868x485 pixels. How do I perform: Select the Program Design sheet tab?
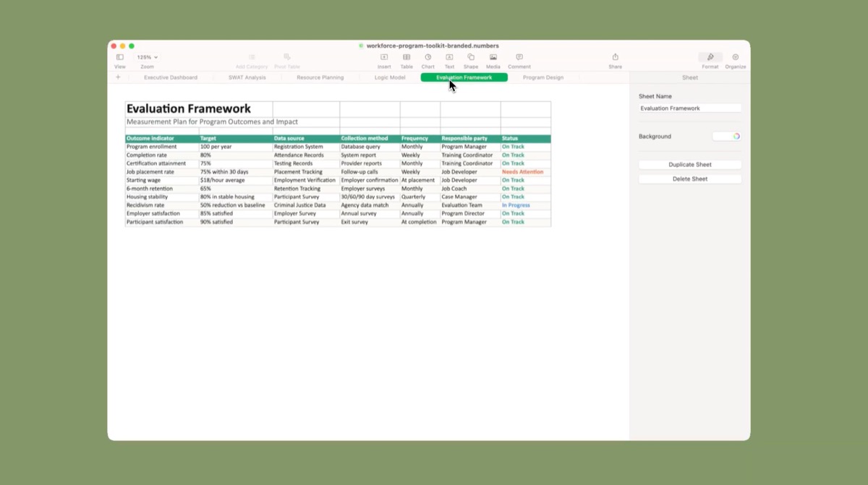tap(542, 77)
